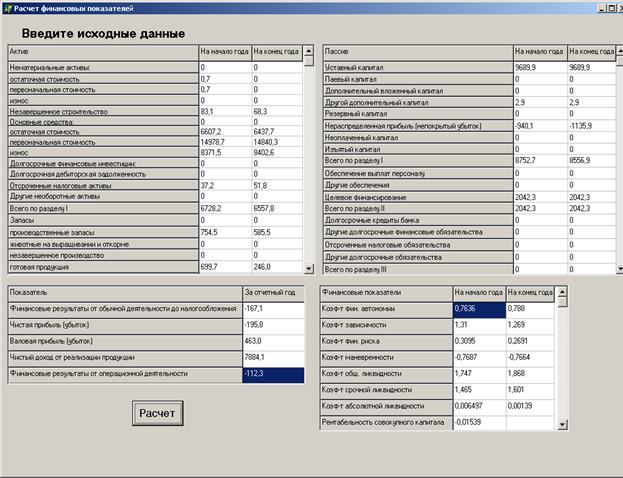Click the готовая продукция end-of-year cell
This screenshot has width=623, height=478.
pyautogui.click(x=277, y=267)
